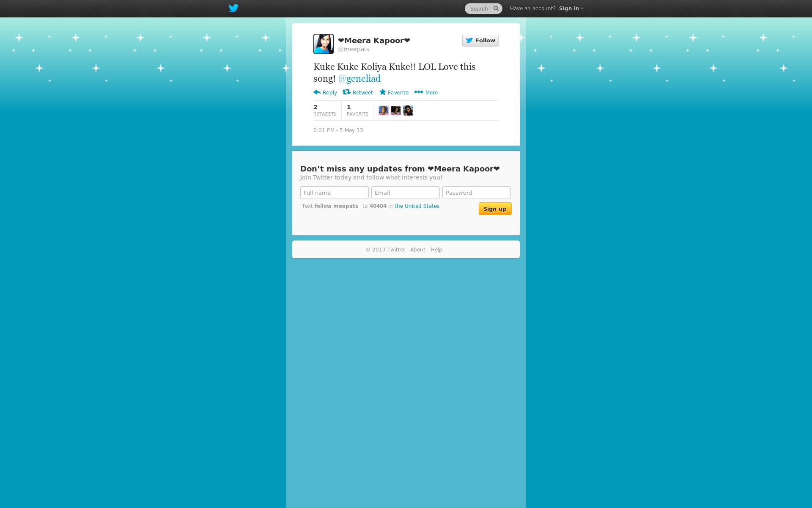Open the More options menu under the tweet
This screenshot has height=508, width=812.
pos(426,92)
